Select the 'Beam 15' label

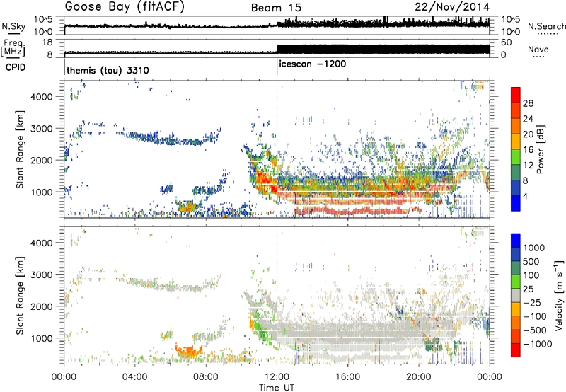pyautogui.click(x=276, y=8)
